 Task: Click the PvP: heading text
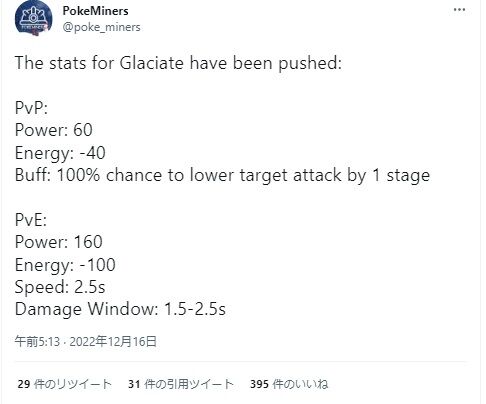(31, 108)
